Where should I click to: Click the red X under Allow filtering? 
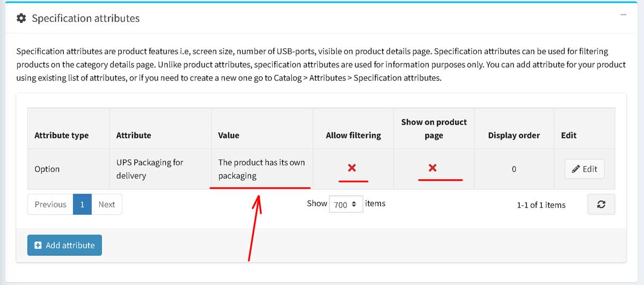click(352, 169)
